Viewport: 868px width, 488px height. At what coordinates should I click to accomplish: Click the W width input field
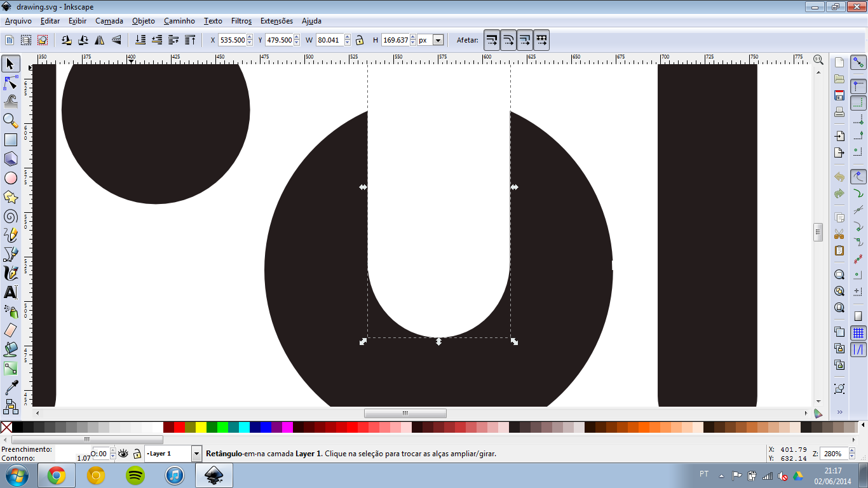point(329,40)
